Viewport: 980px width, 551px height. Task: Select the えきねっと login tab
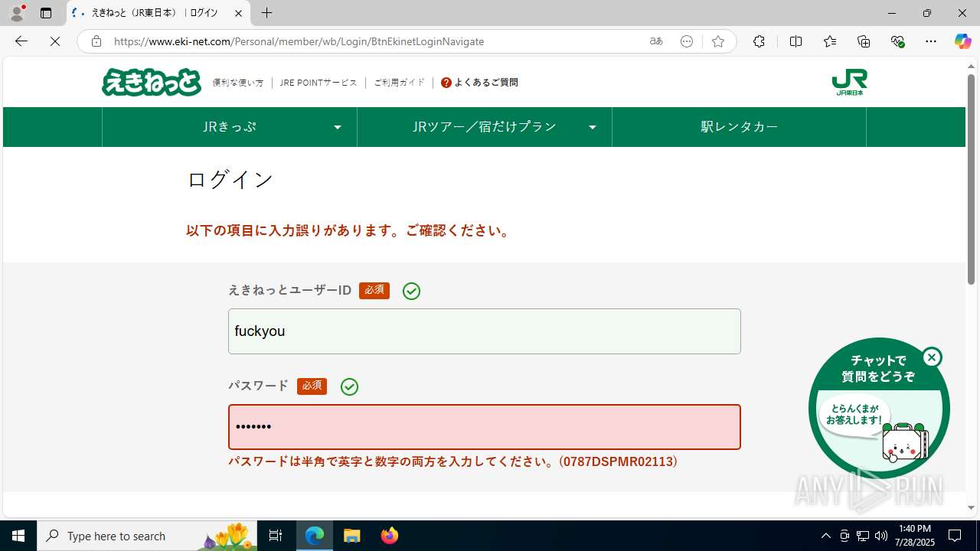click(158, 13)
